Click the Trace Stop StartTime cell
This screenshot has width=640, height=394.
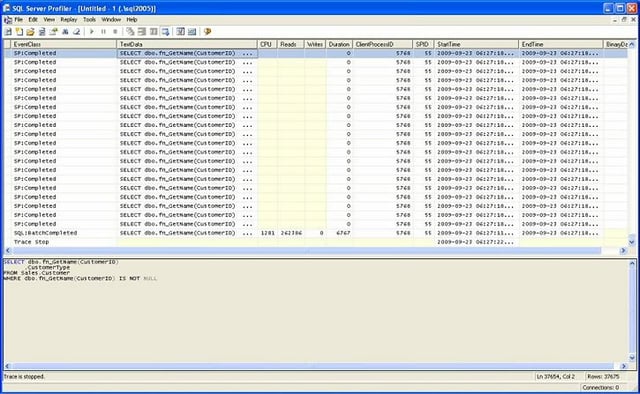pyautogui.click(x=477, y=242)
